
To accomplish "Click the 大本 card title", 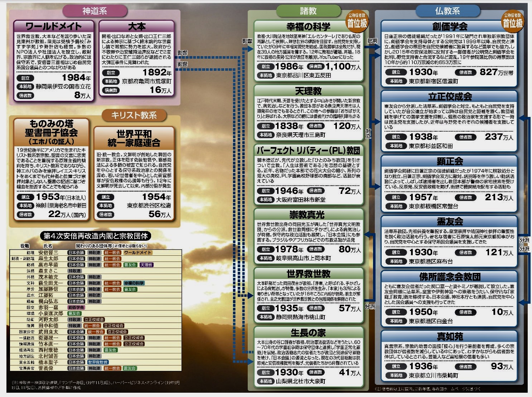I will coord(136,26).
